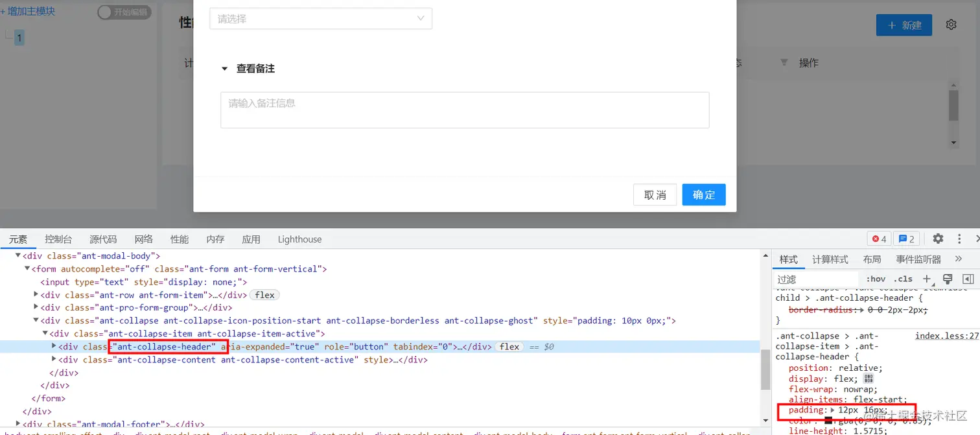Click the 过滤 styles filter field
This screenshot has height=435, width=980.
(x=817, y=279)
